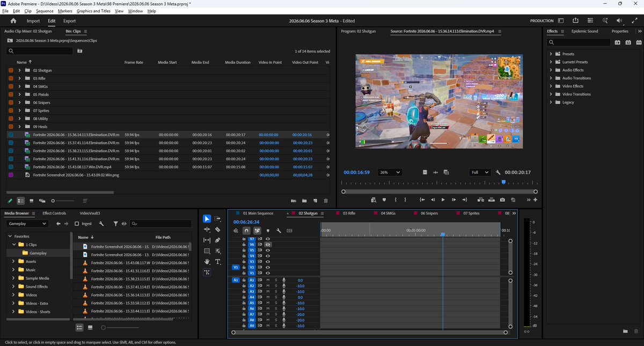
Task: Play the clip in Source monitor
Action: (443, 200)
